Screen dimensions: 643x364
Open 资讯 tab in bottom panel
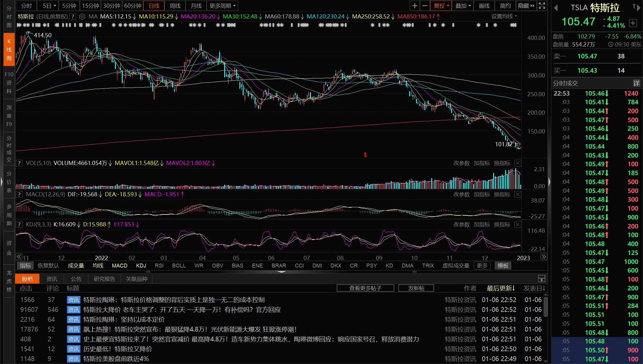click(52, 279)
